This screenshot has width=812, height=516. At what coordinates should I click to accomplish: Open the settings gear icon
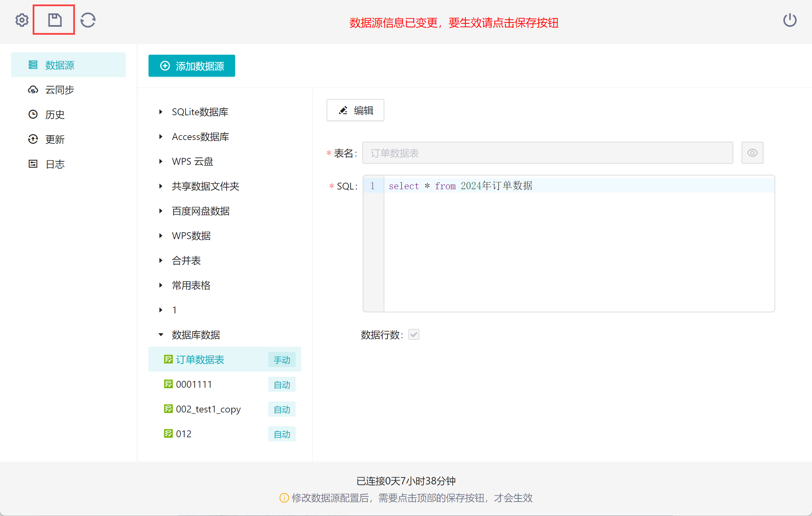pyautogui.click(x=22, y=20)
